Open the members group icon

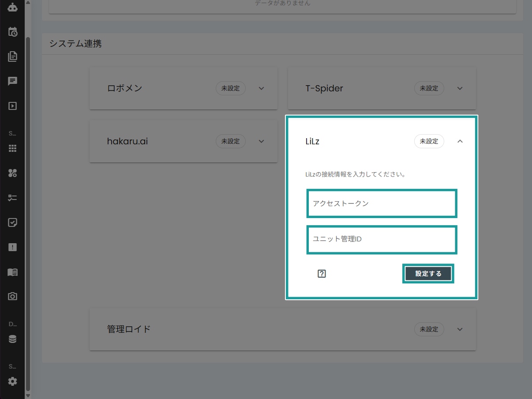[12, 173]
